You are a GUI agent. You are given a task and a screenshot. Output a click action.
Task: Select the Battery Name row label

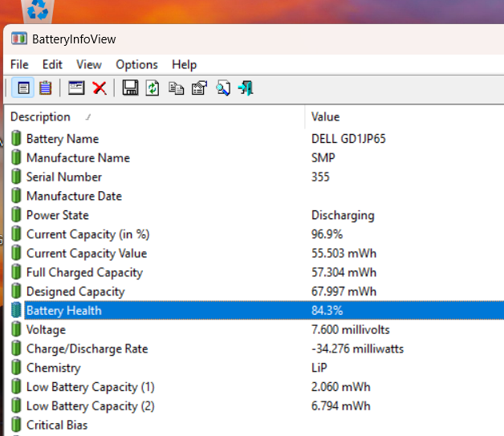63,139
